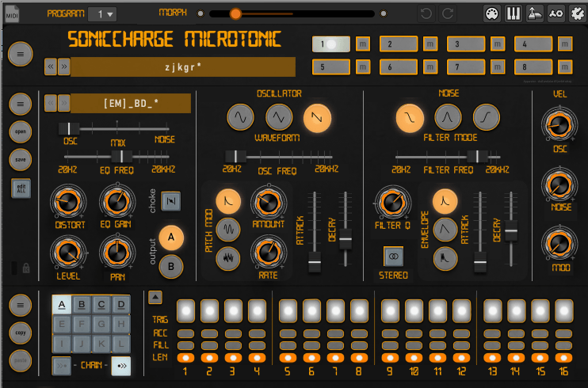
Task: Open the drum patch hamburger menu button
Action: [21, 104]
